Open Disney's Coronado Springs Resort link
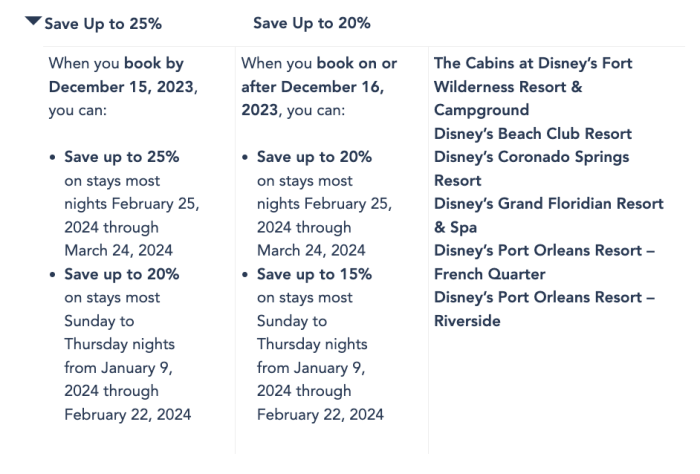This screenshot has height=474, width=700. 533,157
